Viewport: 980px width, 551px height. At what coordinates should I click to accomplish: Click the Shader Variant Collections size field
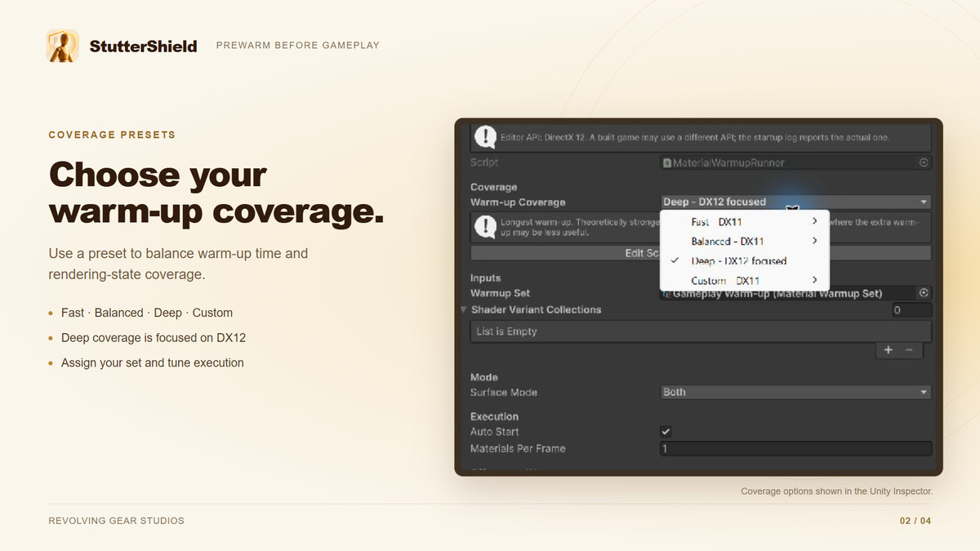point(911,310)
